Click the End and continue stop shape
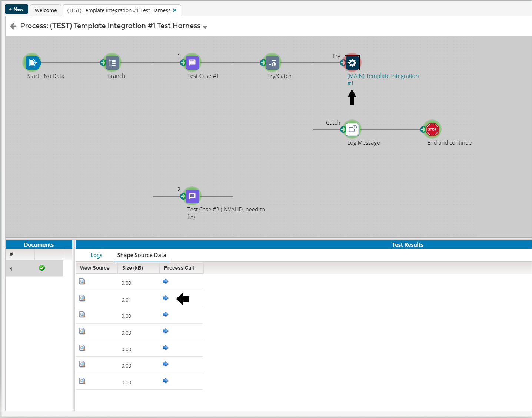This screenshot has height=418, width=532. (432, 129)
